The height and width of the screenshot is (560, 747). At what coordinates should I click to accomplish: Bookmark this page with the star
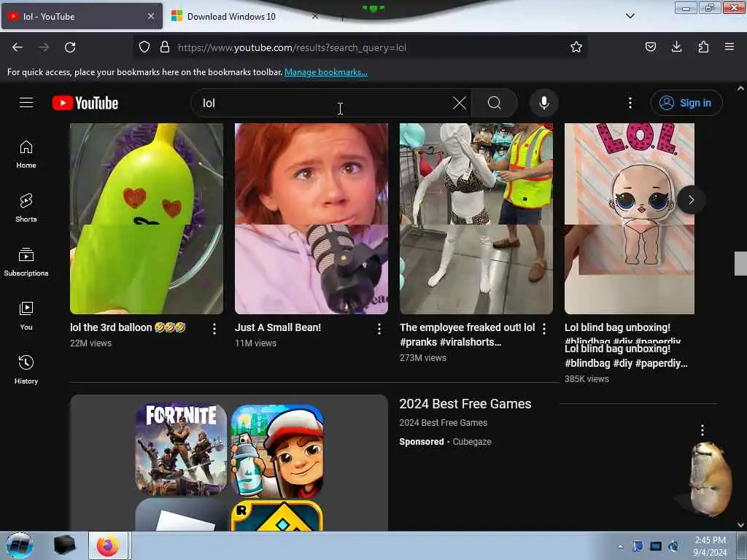576,47
